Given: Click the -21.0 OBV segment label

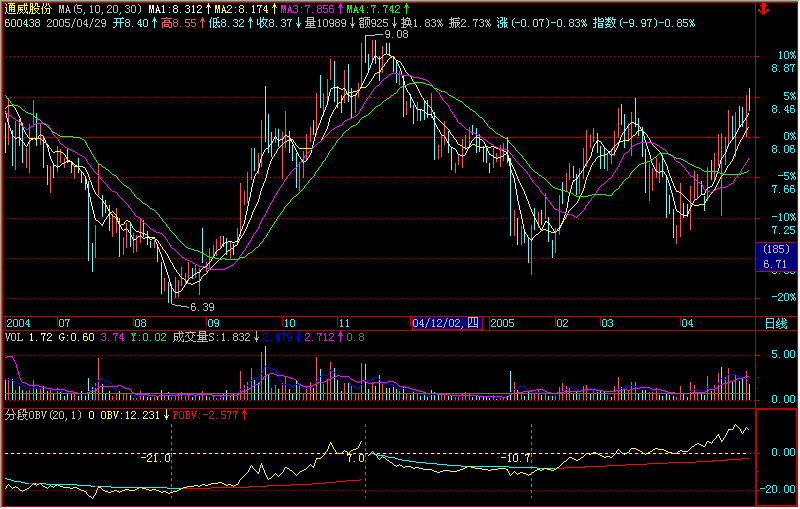Looking at the screenshot, I should (x=156, y=459).
